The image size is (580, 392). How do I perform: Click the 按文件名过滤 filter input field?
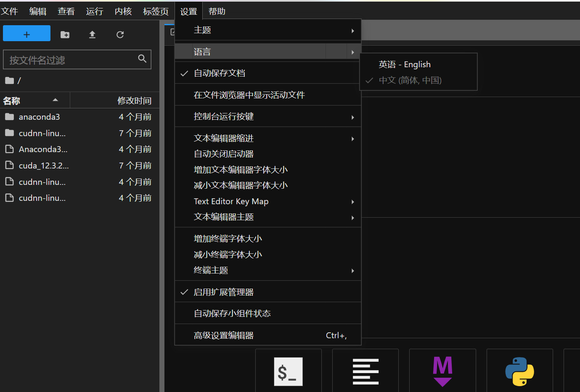pos(72,60)
